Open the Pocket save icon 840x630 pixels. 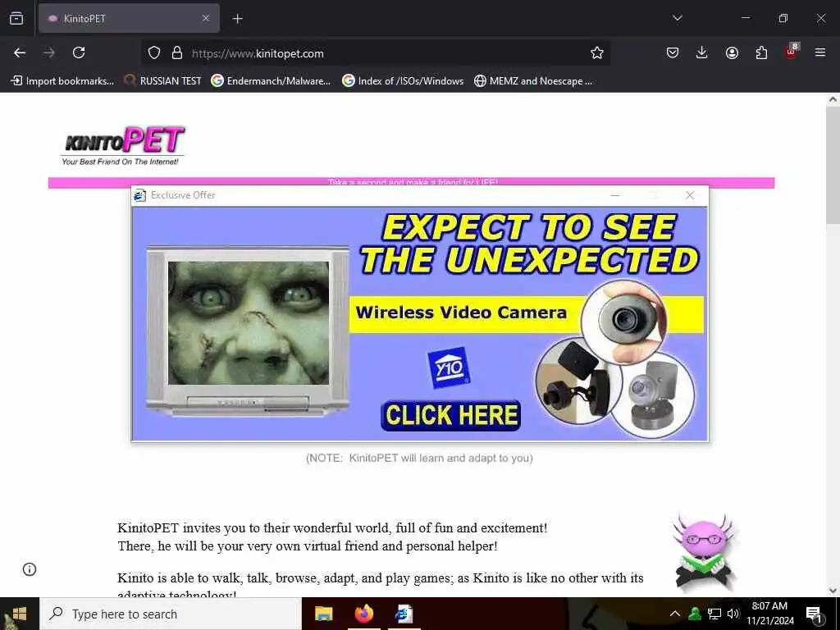click(x=673, y=52)
